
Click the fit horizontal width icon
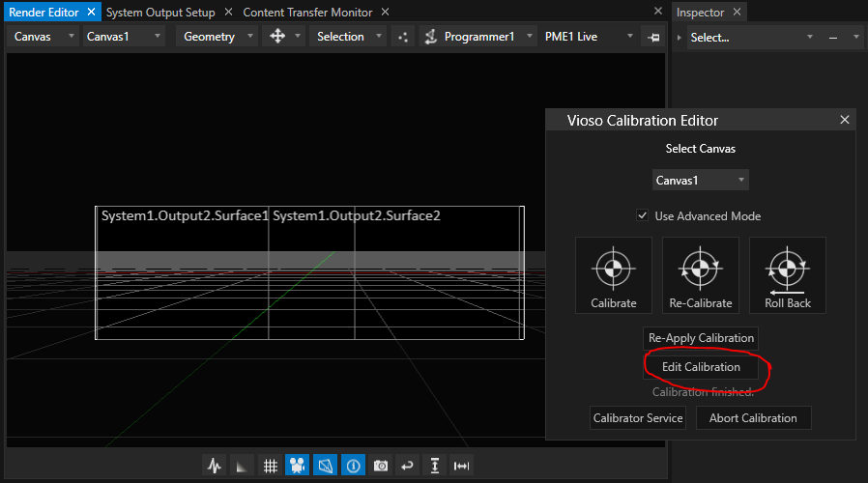(462, 466)
